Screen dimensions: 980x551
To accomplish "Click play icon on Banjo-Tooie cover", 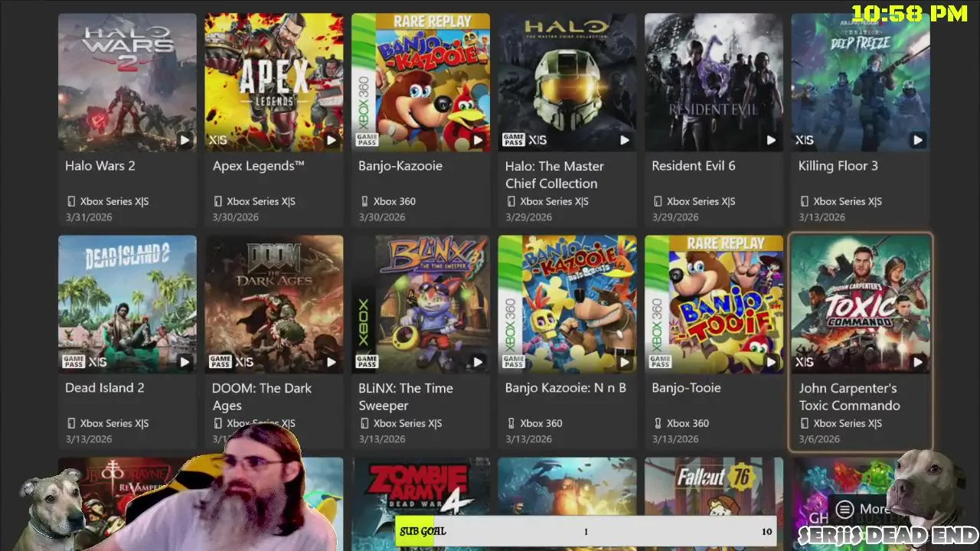I will click(771, 362).
